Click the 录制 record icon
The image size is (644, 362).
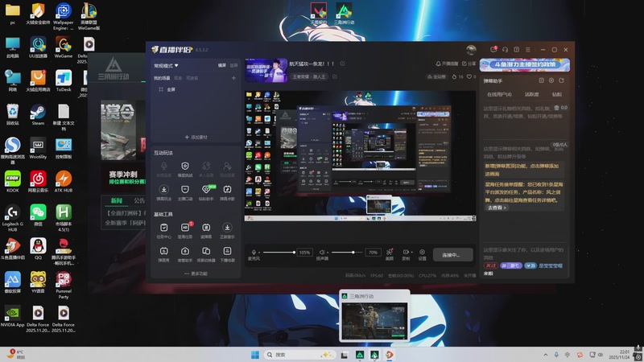coord(406,252)
